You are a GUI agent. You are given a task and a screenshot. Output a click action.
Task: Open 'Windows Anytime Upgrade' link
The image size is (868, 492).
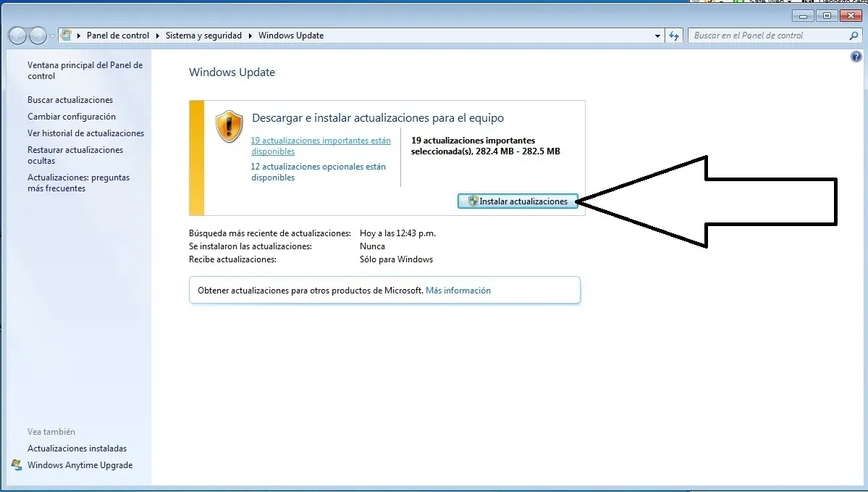pos(80,465)
